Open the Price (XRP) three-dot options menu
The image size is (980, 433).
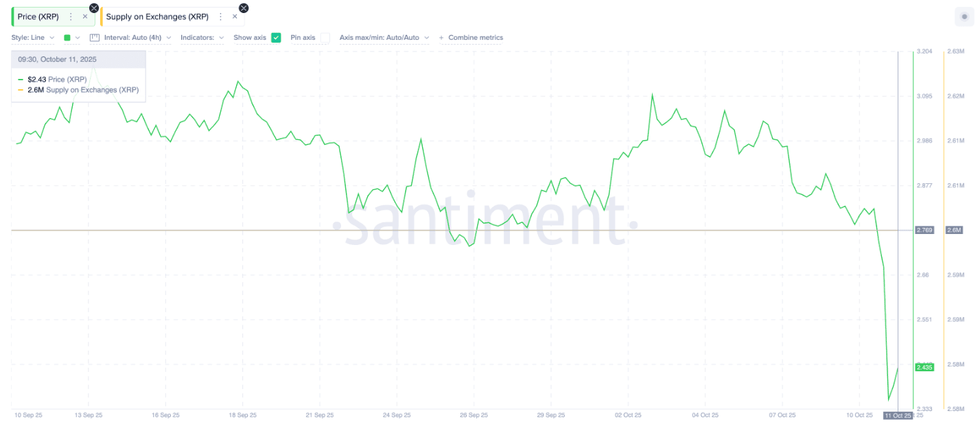click(71, 16)
